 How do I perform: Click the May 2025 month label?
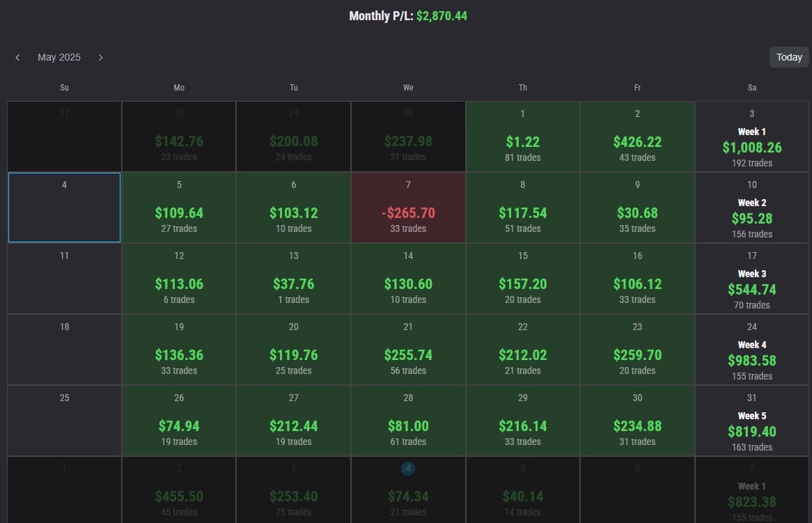point(59,57)
